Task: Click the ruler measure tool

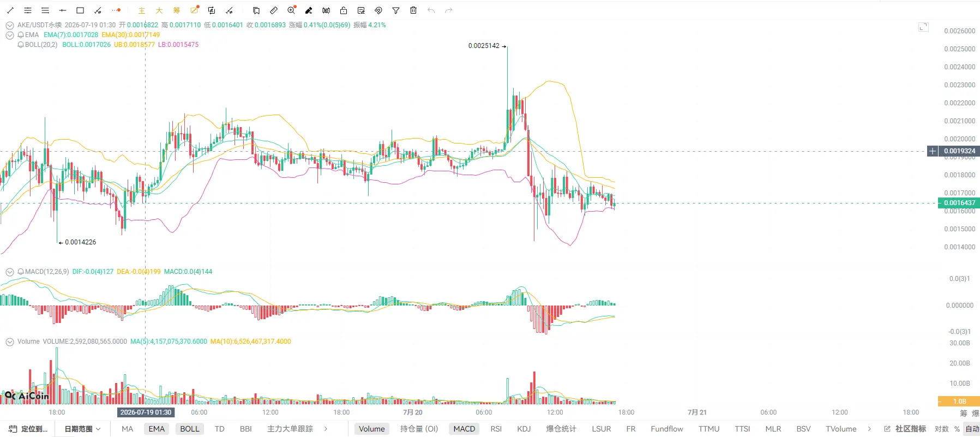Action: tap(274, 10)
